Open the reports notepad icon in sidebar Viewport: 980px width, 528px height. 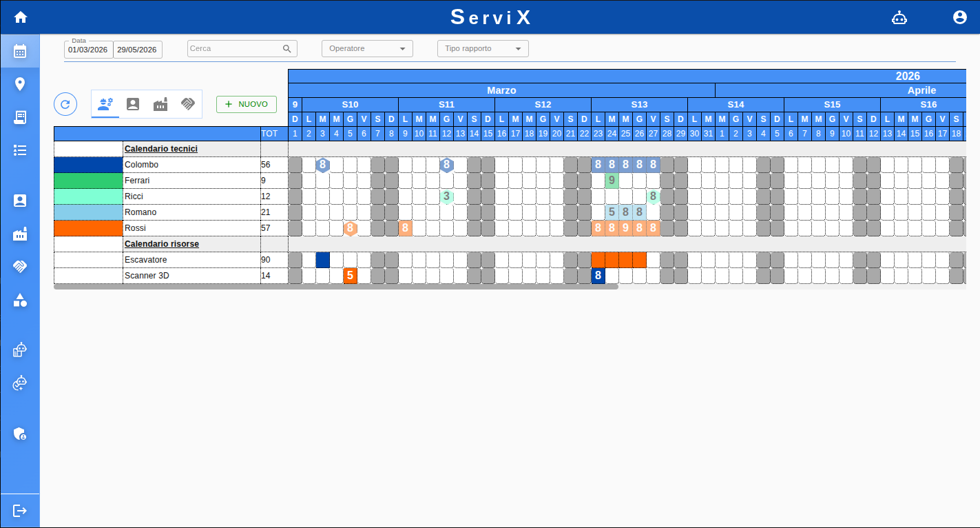click(x=20, y=117)
